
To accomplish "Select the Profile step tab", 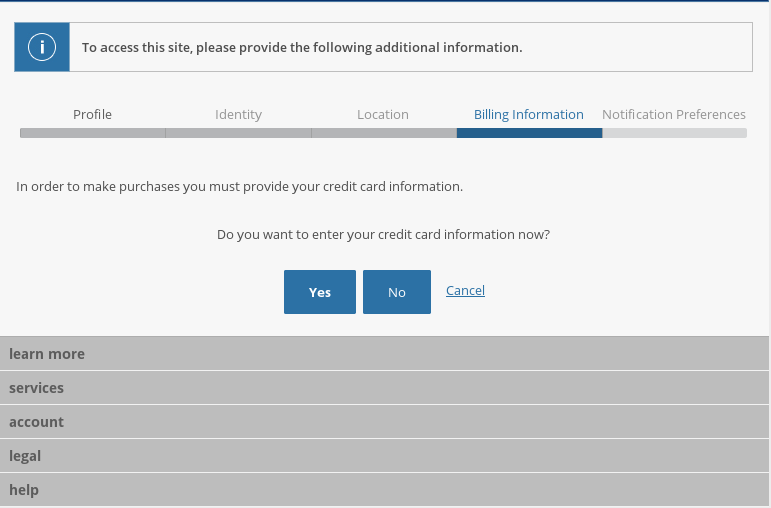I will pyautogui.click(x=92, y=115).
